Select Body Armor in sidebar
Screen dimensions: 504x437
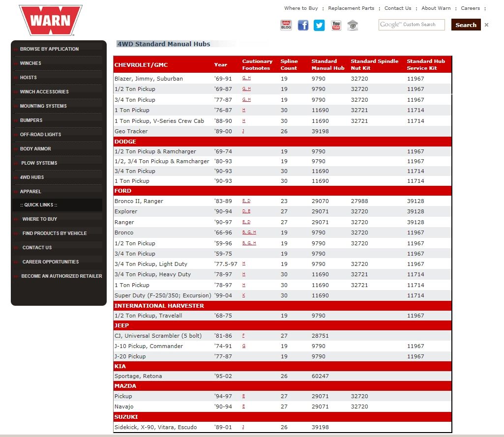[35, 149]
